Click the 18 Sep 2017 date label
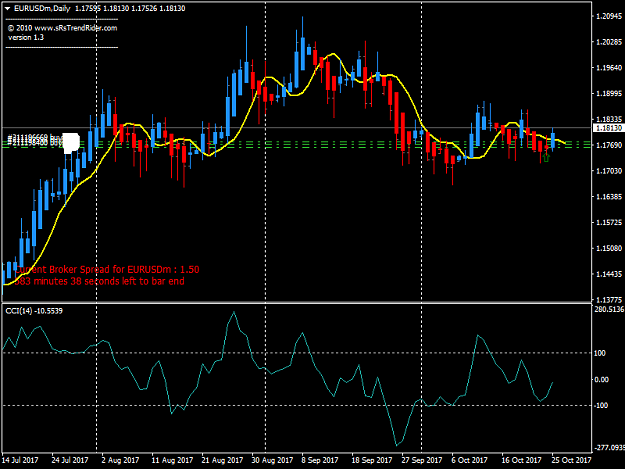Image resolution: width=625 pixels, height=469 pixels. click(x=372, y=460)
